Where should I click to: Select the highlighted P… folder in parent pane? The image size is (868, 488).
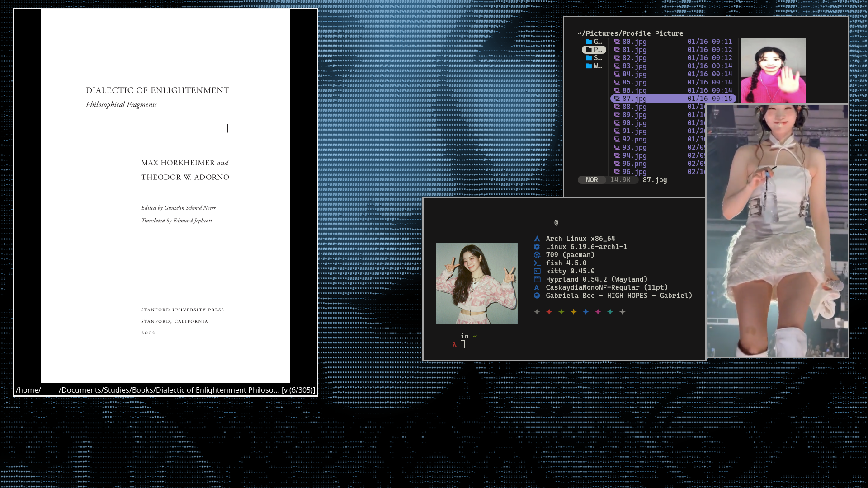coord(594,50)
